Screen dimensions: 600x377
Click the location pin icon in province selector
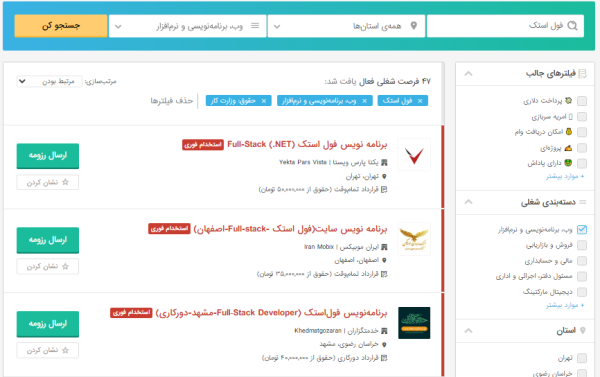coord(414,26)
